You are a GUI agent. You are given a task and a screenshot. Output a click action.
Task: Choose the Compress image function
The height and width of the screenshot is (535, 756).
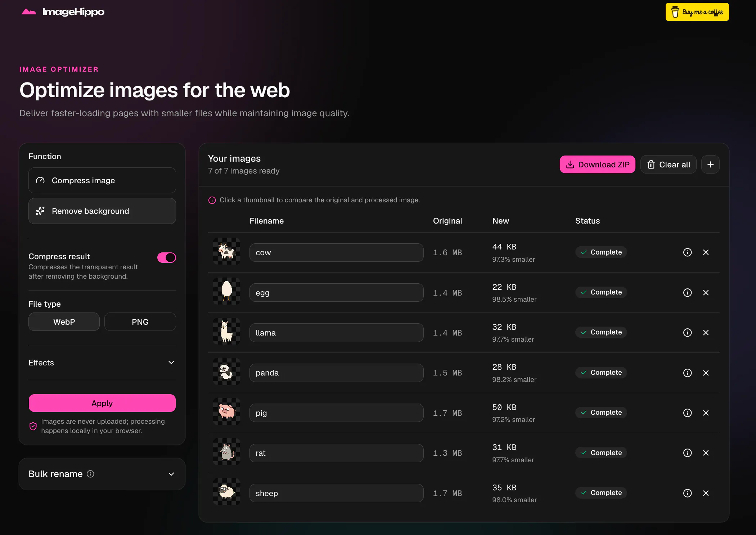click(x=102, y=180)
